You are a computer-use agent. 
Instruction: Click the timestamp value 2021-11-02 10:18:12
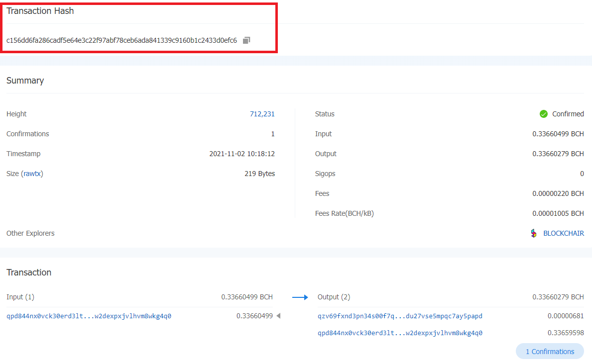click(242, 154)
